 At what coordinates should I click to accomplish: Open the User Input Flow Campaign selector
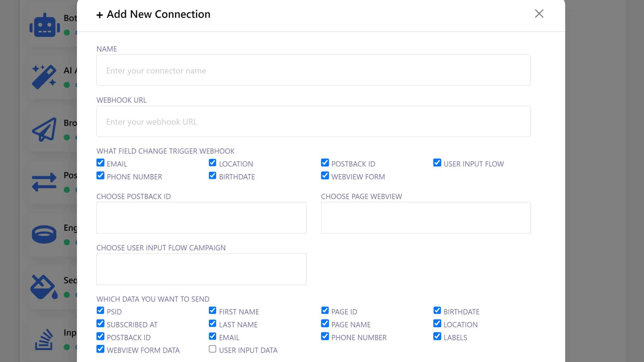tap(201, 269)
